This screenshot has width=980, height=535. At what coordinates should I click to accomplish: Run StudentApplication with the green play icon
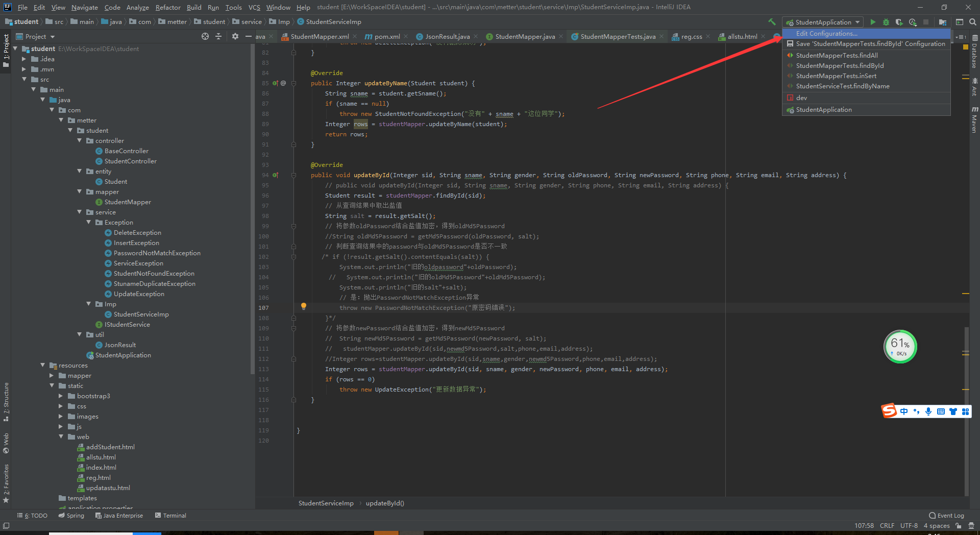click(873, 22)
